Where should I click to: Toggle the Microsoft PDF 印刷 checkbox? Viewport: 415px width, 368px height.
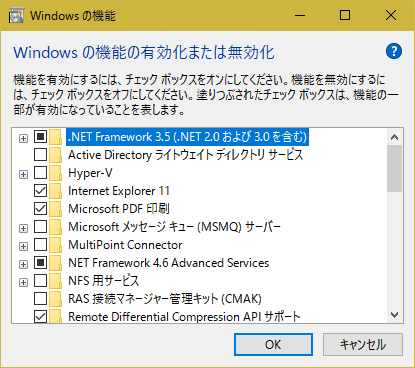pyautogui.click(x=40, y=209)
